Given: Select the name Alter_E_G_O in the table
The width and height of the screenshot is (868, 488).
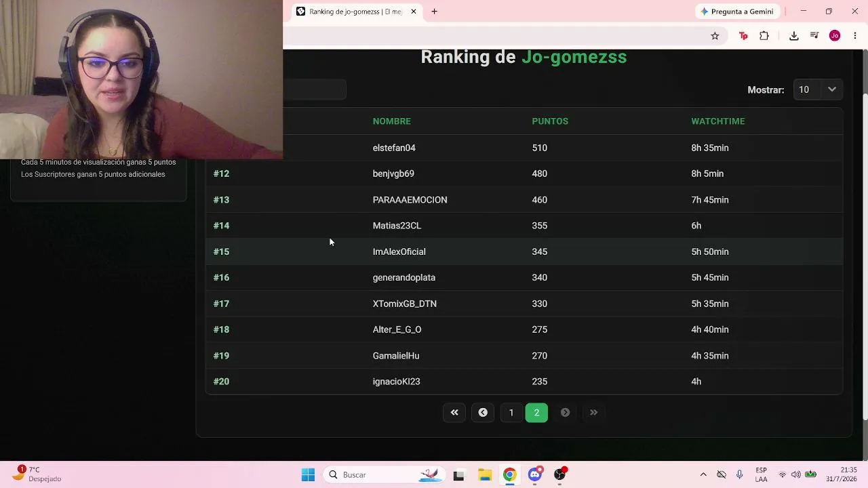Looking at the screenshot, I should [397, 329].
